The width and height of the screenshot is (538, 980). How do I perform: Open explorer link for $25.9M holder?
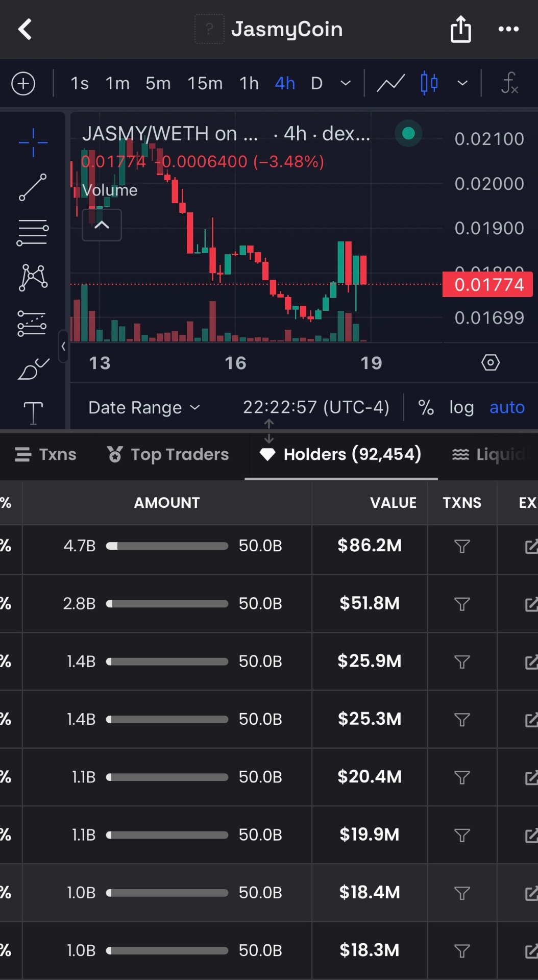[x=531, y=662]
